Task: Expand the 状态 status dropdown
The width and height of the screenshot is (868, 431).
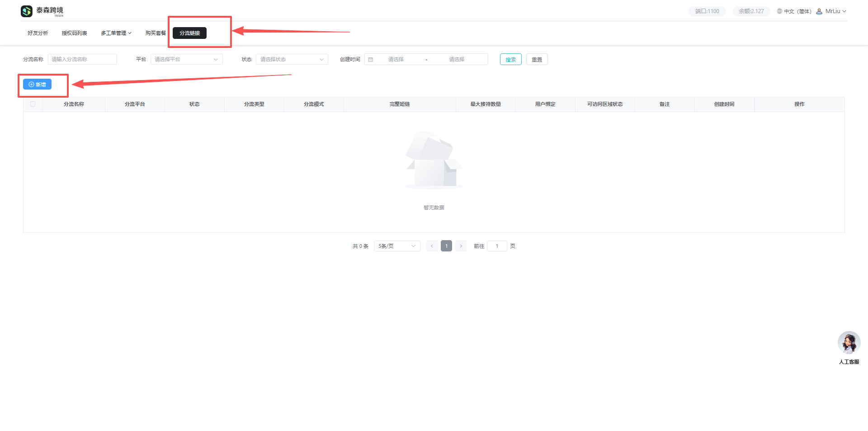Action: tap(292, 60)
